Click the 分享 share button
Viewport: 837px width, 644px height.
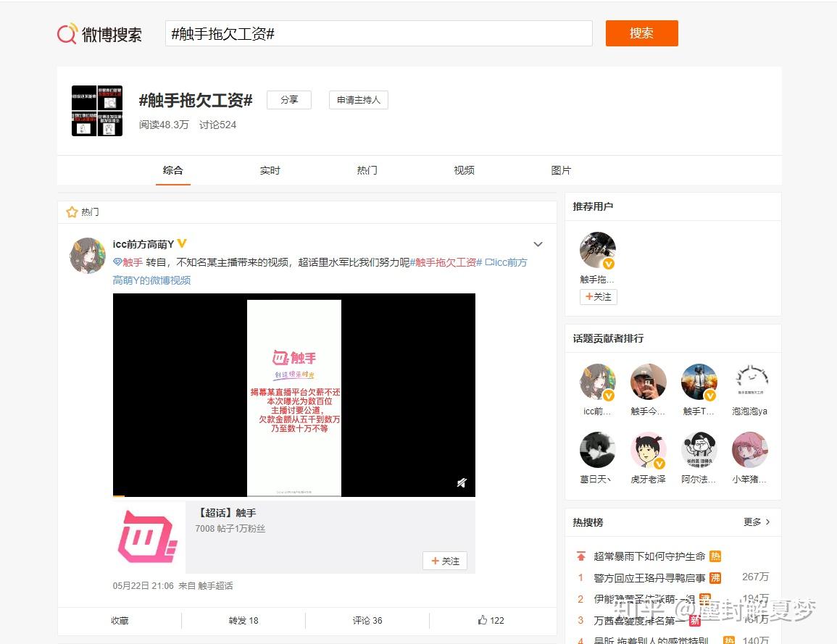pyautogui.click(x=288, y=100)
